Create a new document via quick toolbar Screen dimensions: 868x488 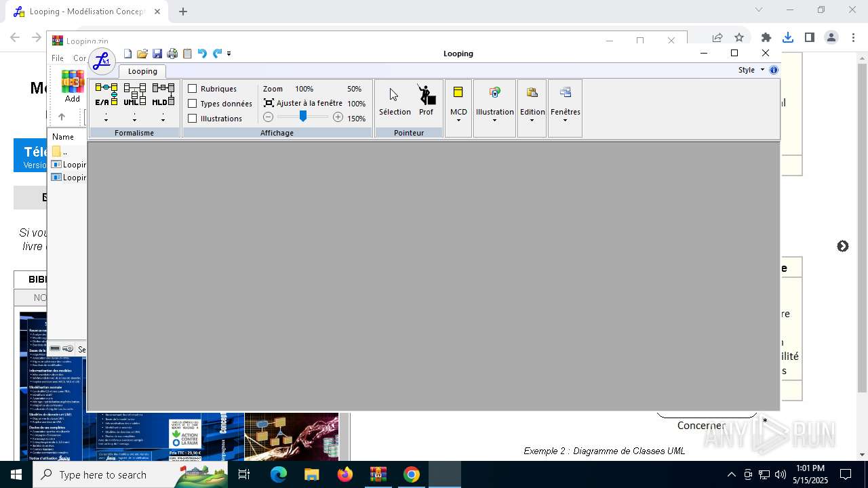[127, 54]
